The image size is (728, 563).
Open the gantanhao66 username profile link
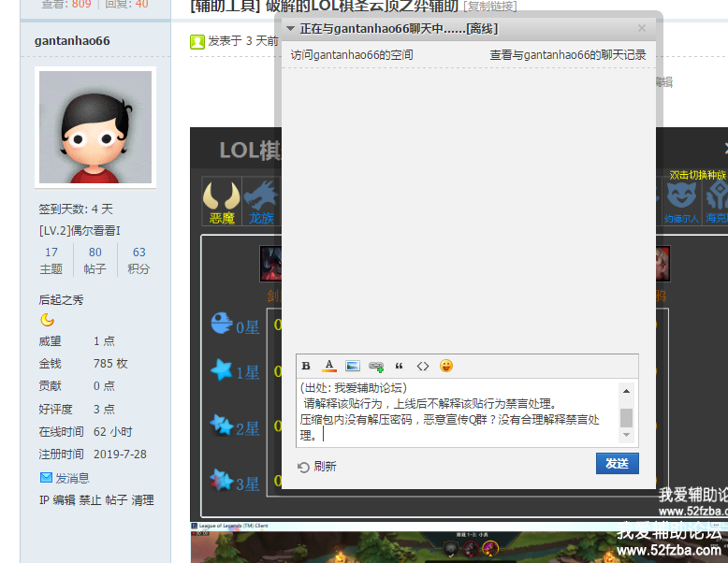(x=72, y=41)
